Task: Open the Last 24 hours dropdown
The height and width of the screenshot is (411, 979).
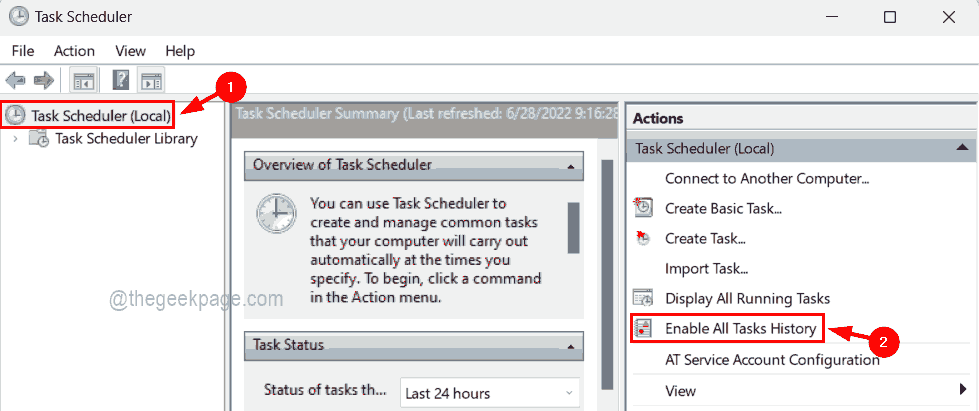Action: pos(490,393)
